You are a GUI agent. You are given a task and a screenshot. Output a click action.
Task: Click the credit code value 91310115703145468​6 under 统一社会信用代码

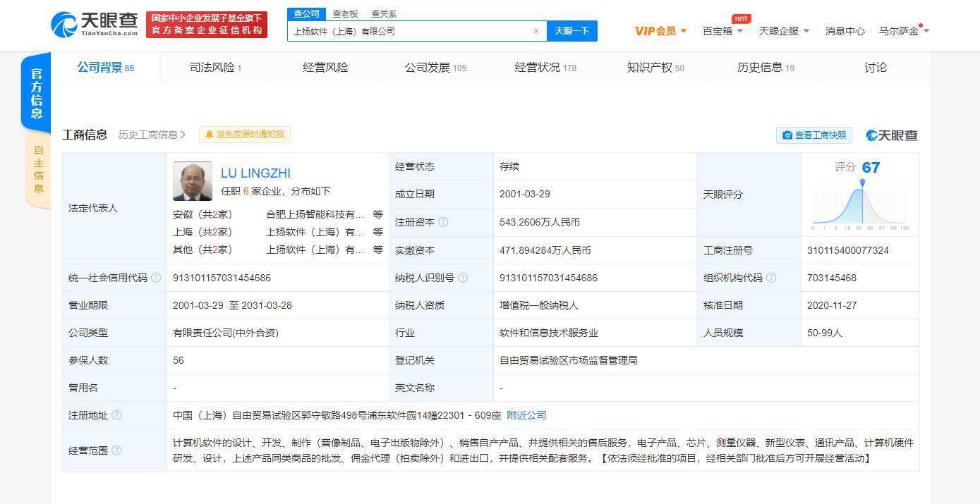pyautogui.click(x=222, y=278)
